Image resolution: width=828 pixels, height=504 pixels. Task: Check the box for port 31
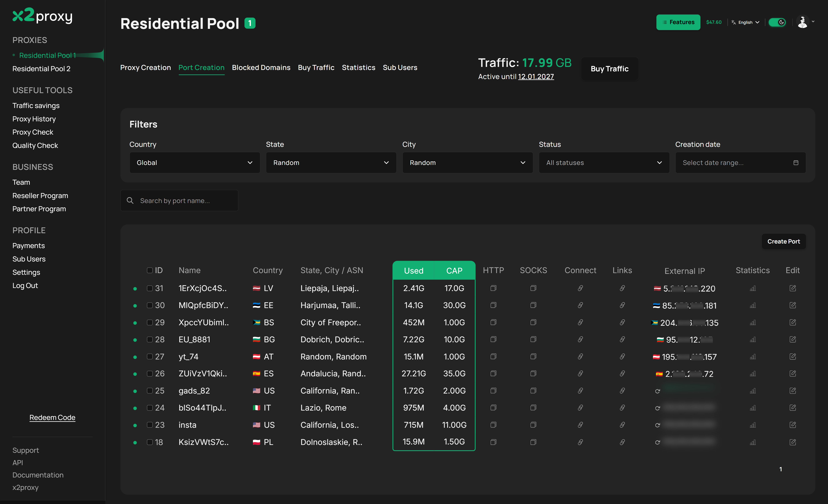(x=150, y=288)
